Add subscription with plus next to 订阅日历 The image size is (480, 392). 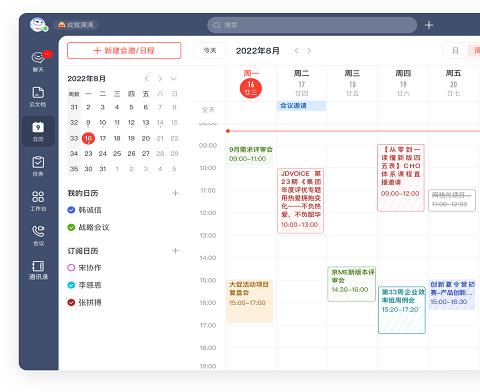click(176, 251)
